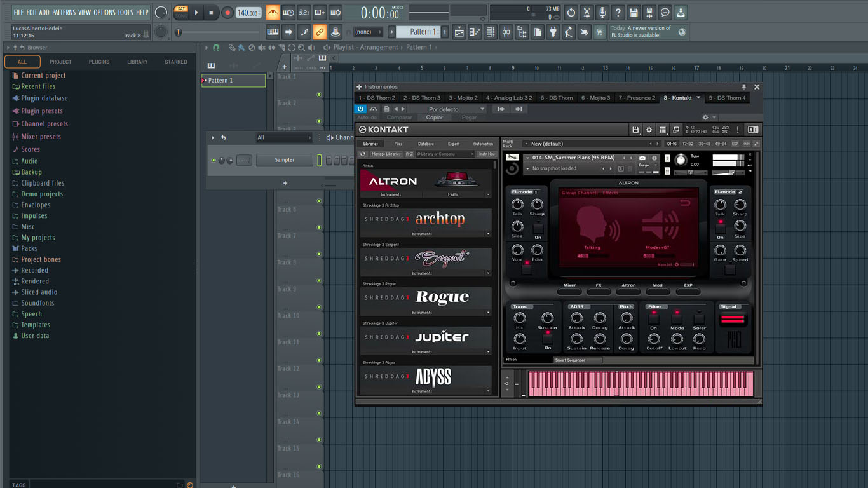Click the FL Studio play button
868x488 pixels.
[196, 13]
